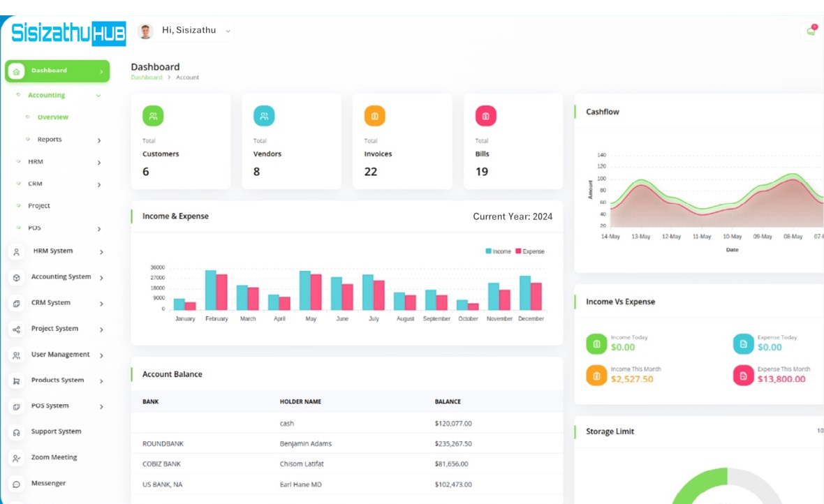This screenshot has width=824, height=504.
Task: Click the pink Total Bills icon
Action: [x=485, y=117]
